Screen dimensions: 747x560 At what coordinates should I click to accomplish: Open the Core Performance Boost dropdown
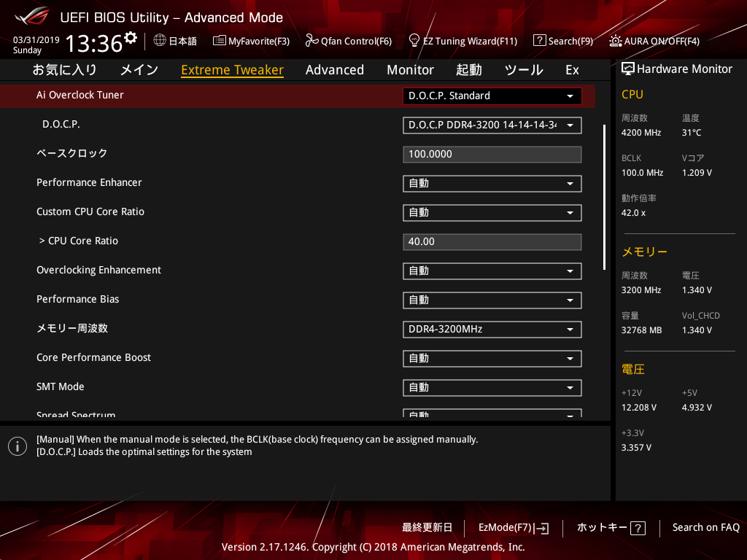[492, 359]
